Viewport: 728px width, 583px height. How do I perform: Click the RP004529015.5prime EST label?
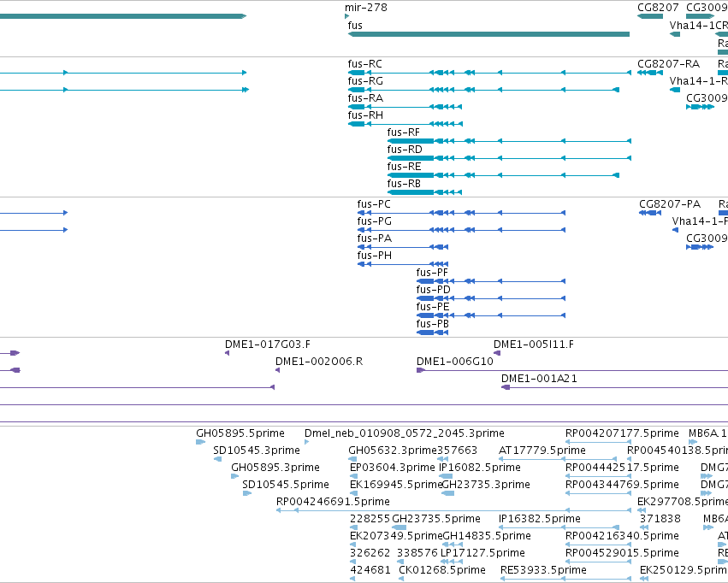point(622,553)
